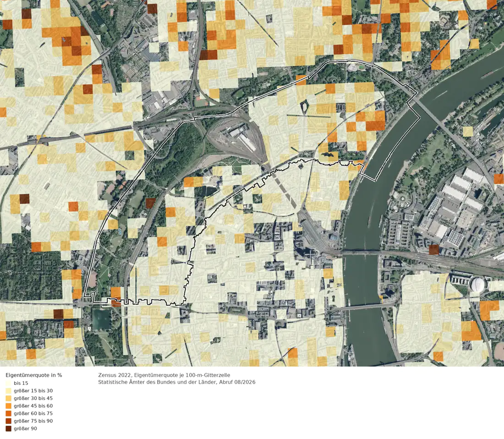This screenshot has height=439, width=504.
Task: Click the legend title 'Eigentümerquote in %'
Action: pos(34,375)
